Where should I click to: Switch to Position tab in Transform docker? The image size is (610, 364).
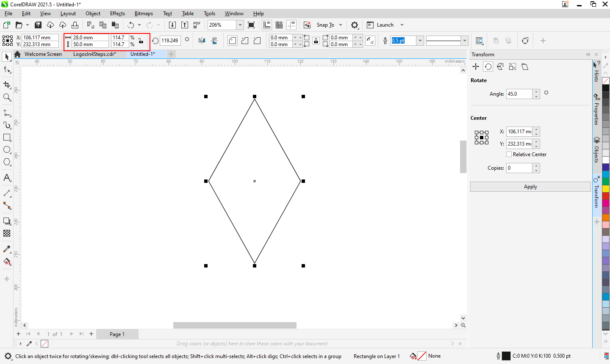pyautogui.click(x=476, y=66)
